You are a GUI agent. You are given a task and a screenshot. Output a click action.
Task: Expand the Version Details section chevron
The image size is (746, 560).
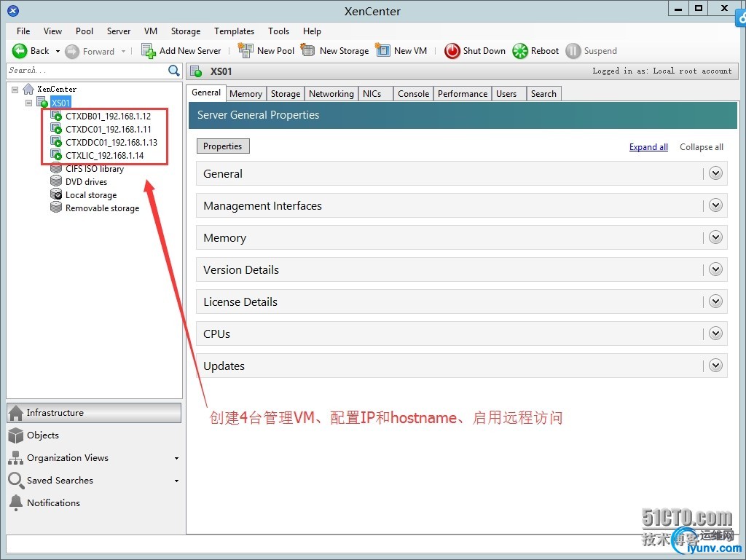pyautogui.click(x=715, y=269)
